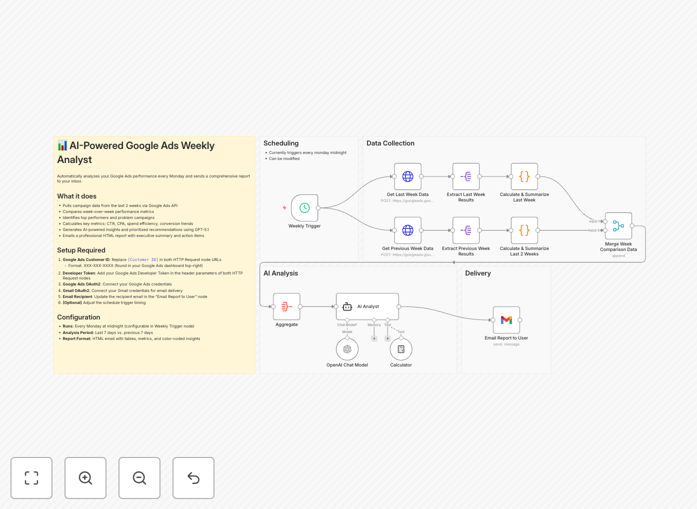Open the Email Report to User Gmail node
The width and height of the screenshot is (697, 509).
tap(506, 320)
